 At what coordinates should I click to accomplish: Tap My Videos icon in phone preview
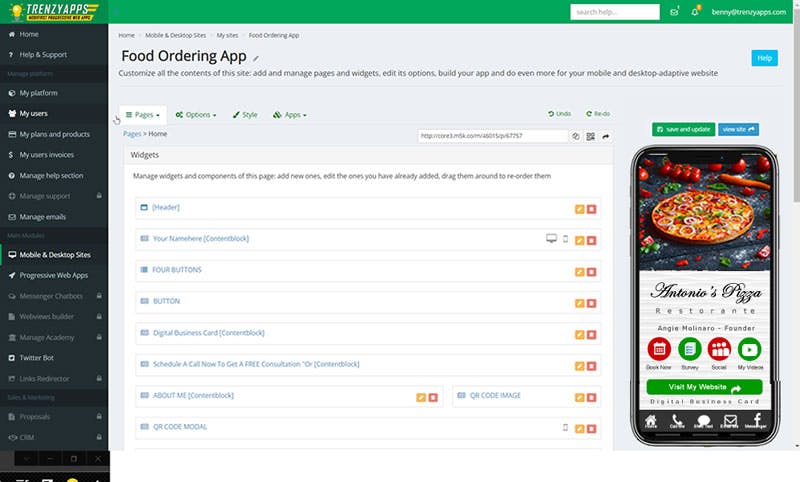(749, 349)
